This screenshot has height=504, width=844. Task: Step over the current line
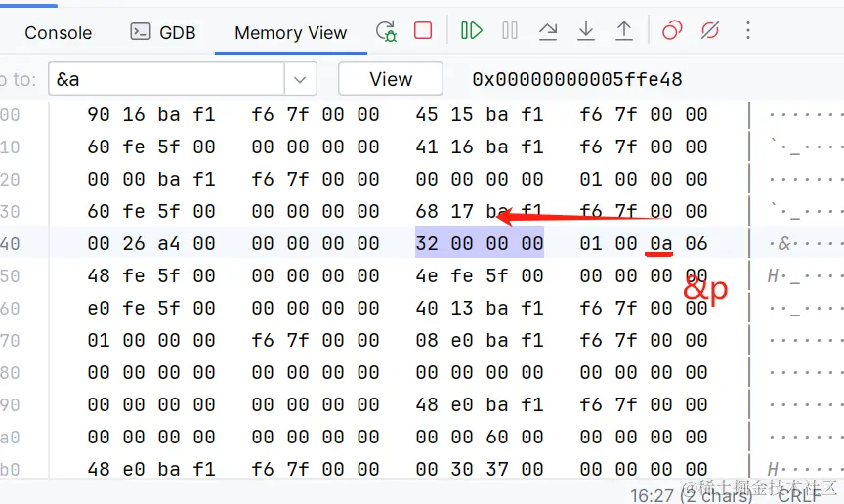[x=548, y=31]
